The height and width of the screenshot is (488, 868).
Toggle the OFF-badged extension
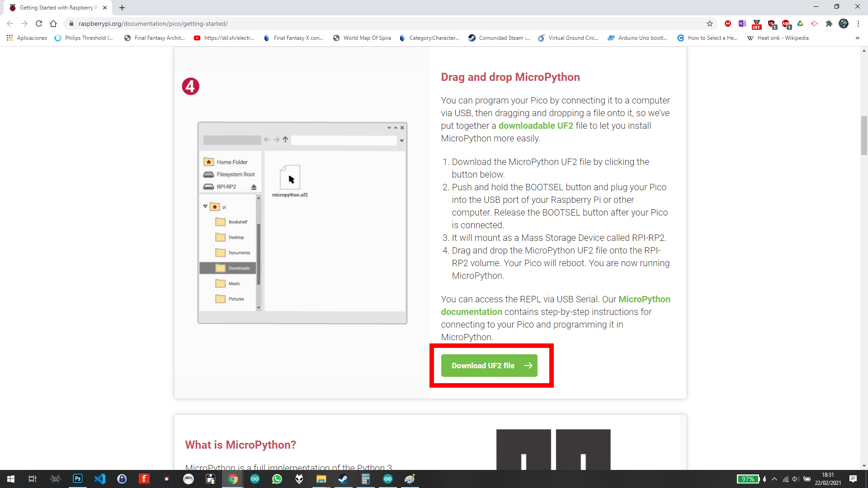757,24
